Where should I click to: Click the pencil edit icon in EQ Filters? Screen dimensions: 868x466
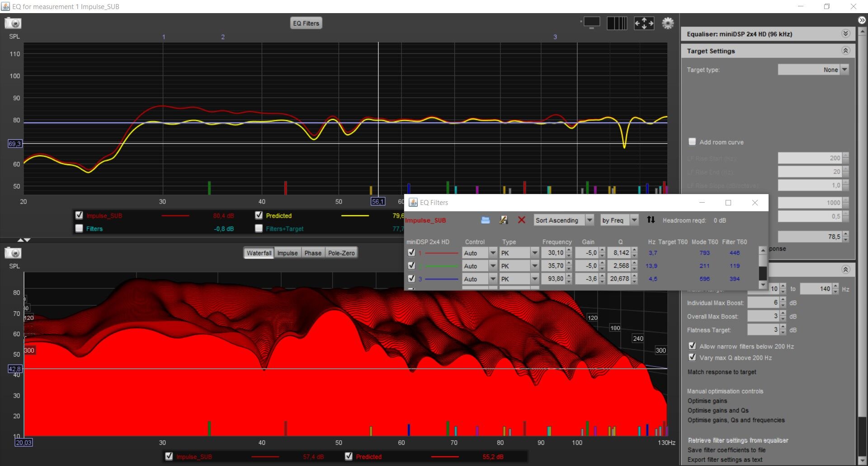click(x=504, y=220)
